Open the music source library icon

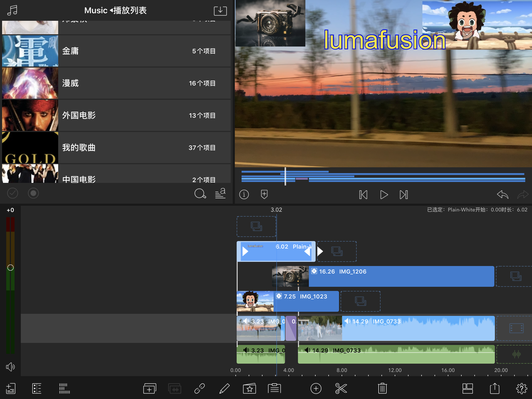(x=12, y=10)
